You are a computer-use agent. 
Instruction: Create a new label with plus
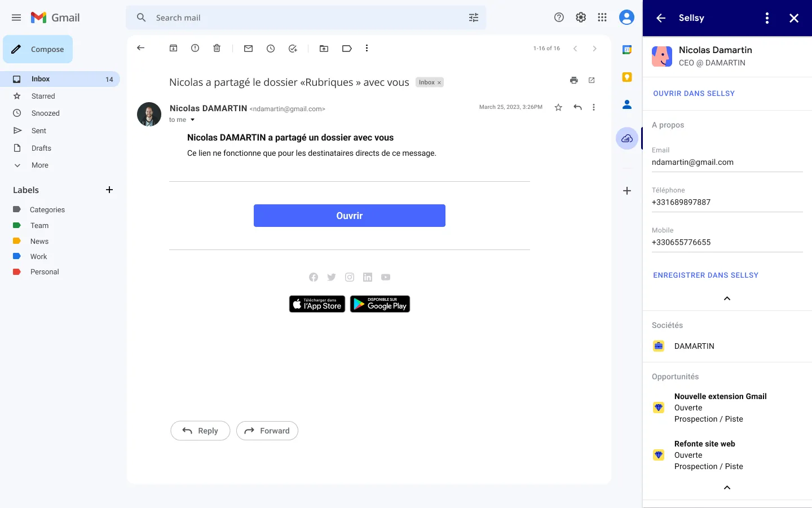(109, 190)
